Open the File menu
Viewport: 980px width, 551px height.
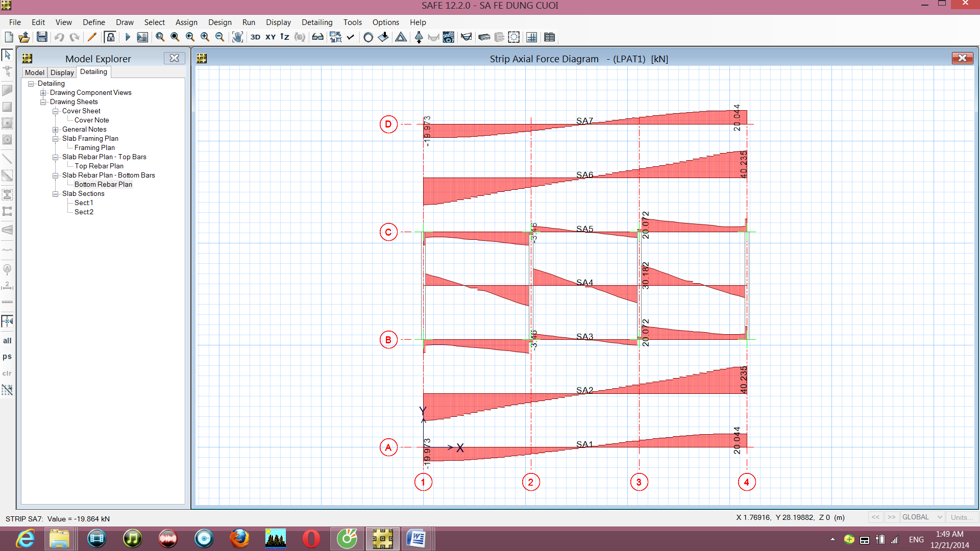click(x=15, y=22)
